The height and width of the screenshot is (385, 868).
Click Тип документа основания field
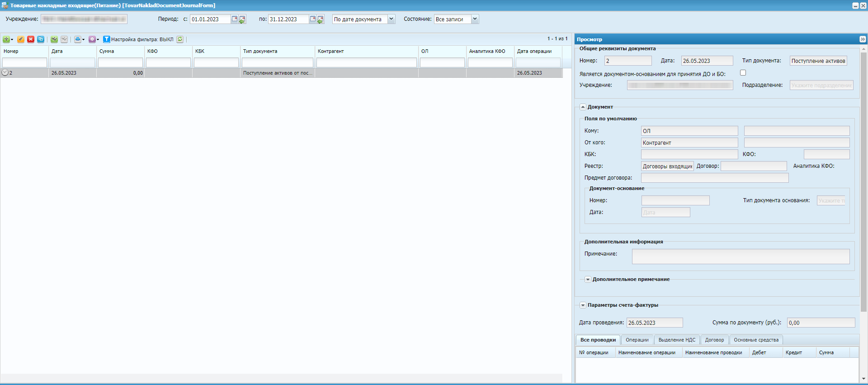(831, 200)
